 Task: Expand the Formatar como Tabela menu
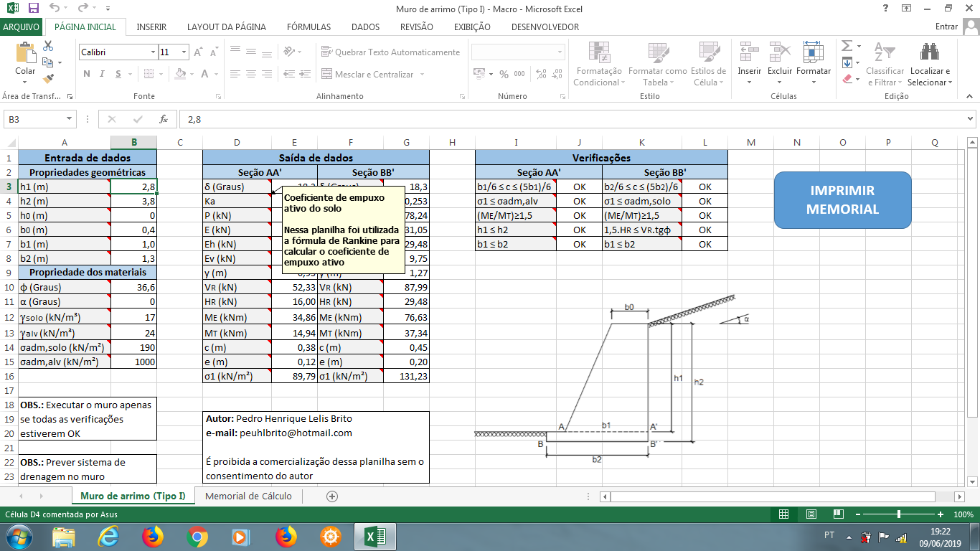(657, 64)
